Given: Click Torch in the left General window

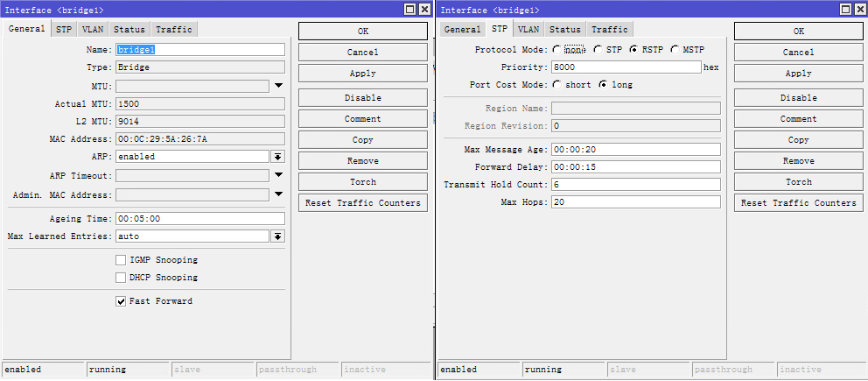Looking at the screenshot, I should coord(363,182).
